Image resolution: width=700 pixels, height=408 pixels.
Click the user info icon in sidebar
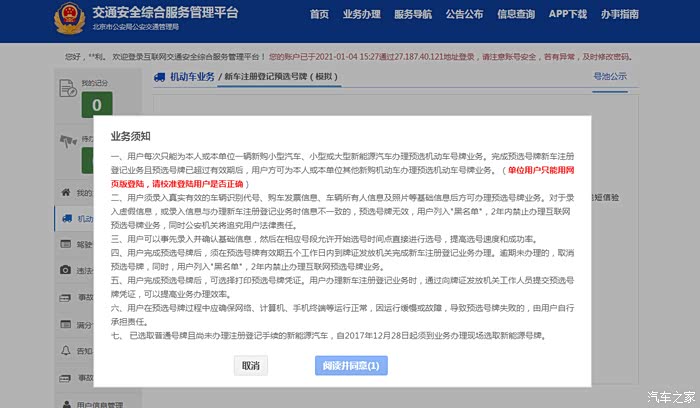pyautogui.click(x=67, y=404)
